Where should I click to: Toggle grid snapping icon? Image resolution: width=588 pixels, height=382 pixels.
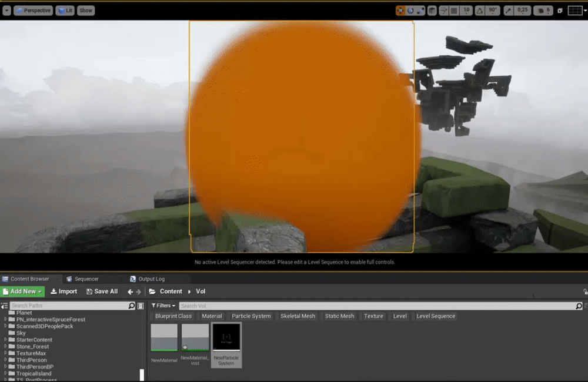pyautogui.click(x=454, y=11)
